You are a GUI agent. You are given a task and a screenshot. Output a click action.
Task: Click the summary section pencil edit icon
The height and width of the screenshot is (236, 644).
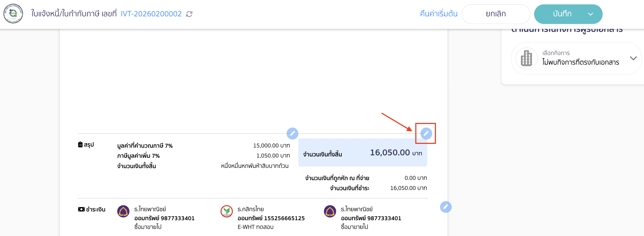(x=292, y=134)
